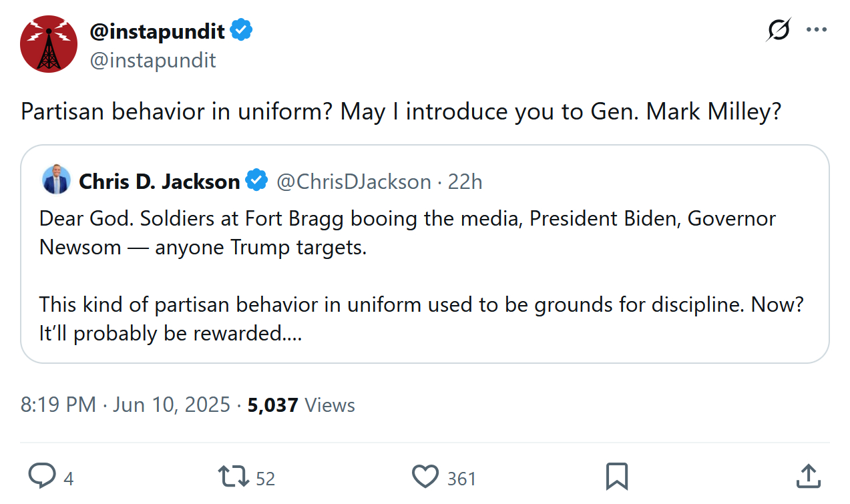This screenshot has width=850, height=504.
Task: Open Chris D. Jackson's small profile photo
Action: tap(56, 180)
